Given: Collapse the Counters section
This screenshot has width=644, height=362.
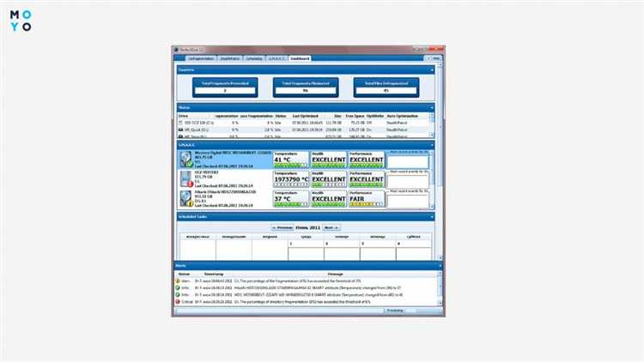Looking at the screenshot, I should pos(432,70).
